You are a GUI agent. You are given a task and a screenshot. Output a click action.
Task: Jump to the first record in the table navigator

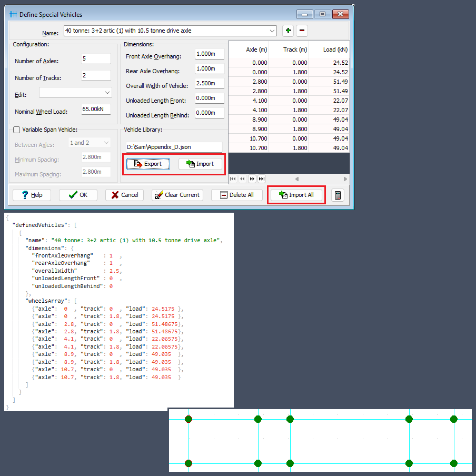click(x=233, y=179)
